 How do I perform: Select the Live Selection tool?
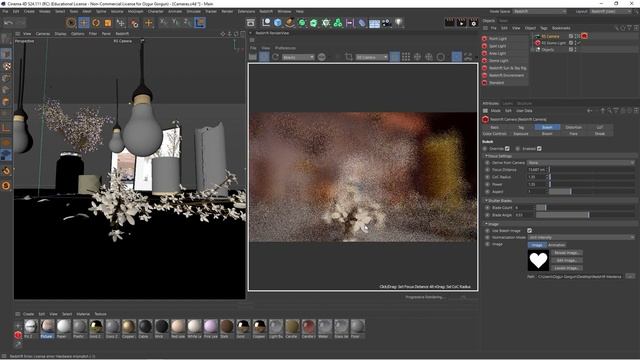[71, 23]
